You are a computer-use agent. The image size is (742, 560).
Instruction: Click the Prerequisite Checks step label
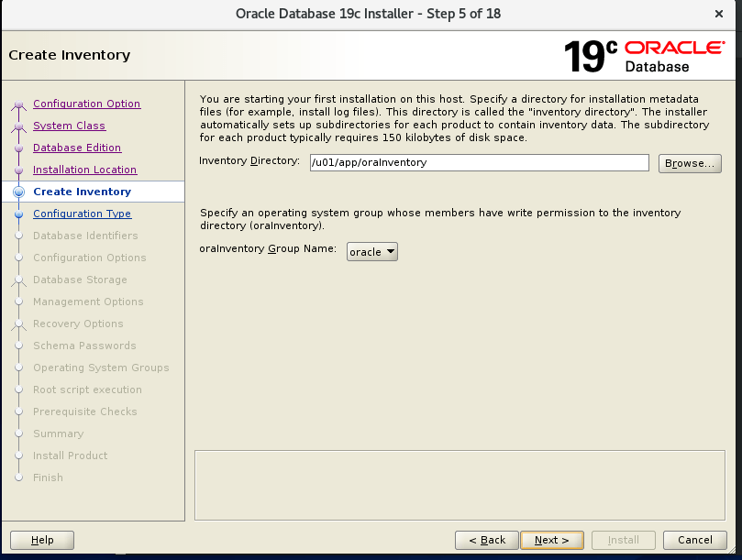coord(85,412)
